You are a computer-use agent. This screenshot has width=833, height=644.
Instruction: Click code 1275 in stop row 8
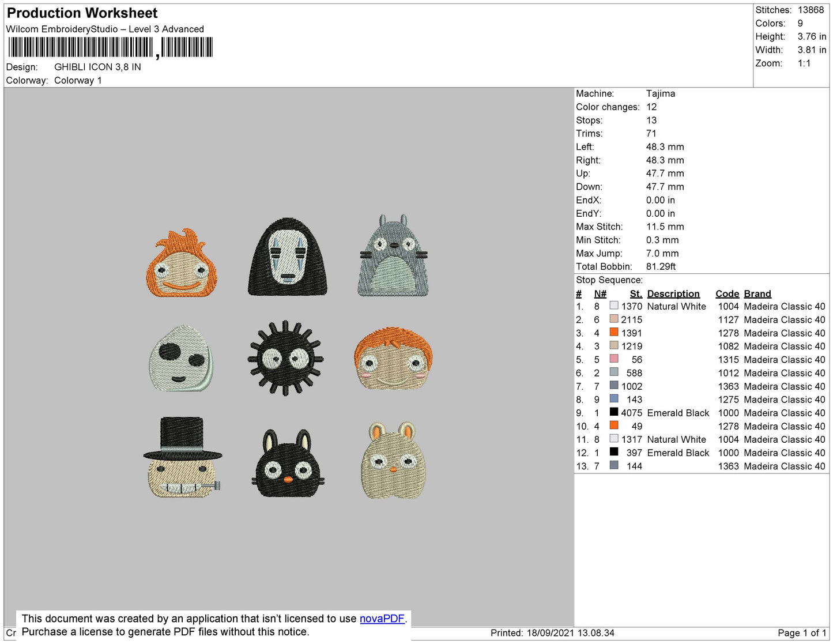coord(729,399)
